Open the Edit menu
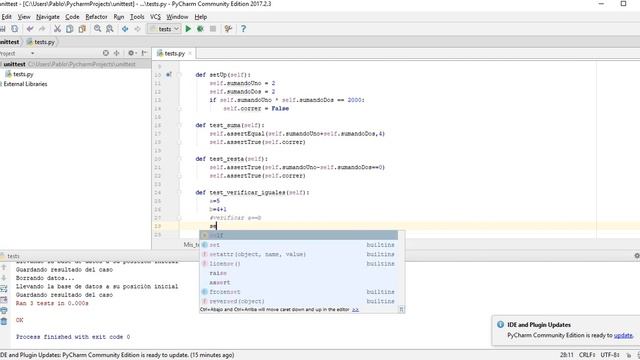 coord(7,17)
